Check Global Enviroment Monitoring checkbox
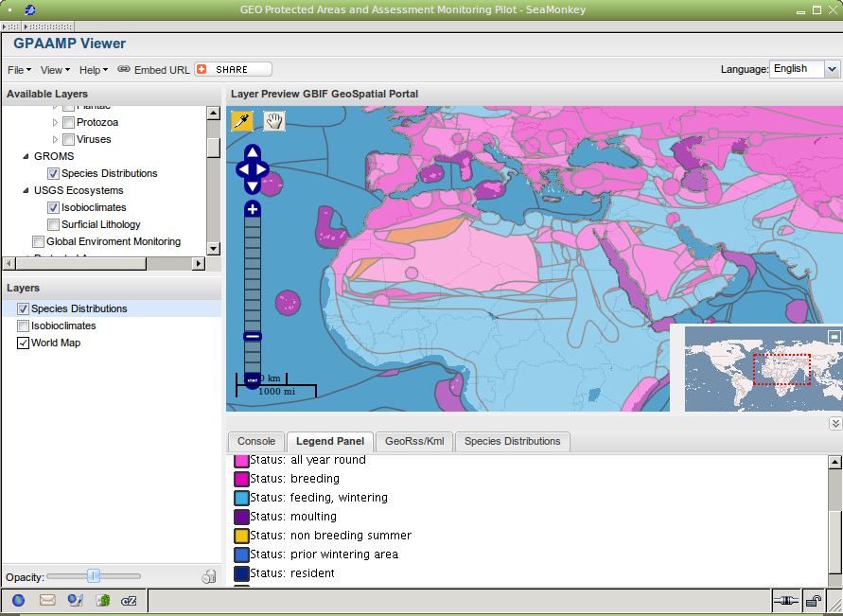 point(38,242)
